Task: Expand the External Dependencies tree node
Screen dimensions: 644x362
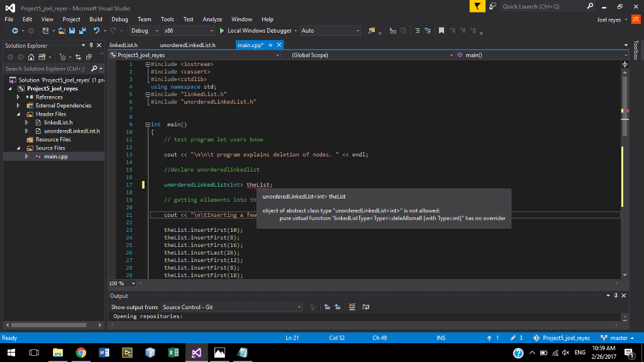Action: coord(18,106)
